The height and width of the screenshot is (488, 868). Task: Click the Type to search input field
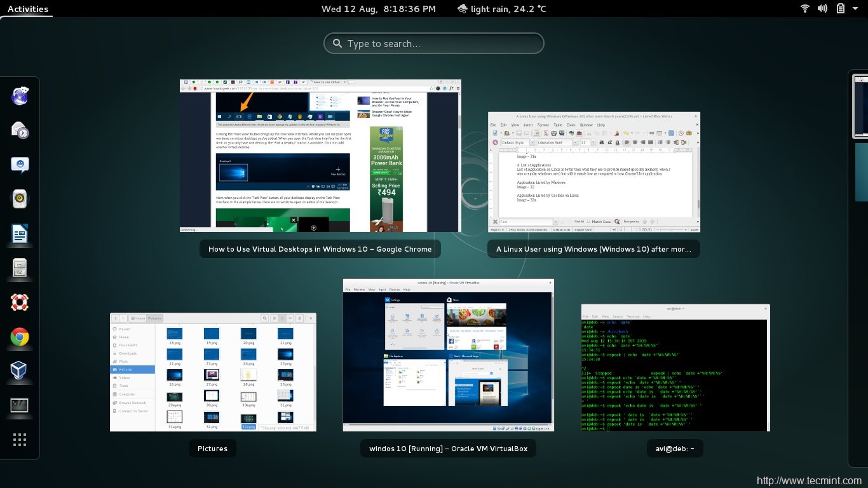click(x=434, y=43)
